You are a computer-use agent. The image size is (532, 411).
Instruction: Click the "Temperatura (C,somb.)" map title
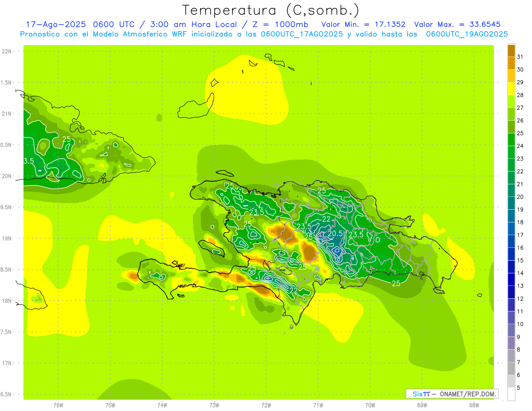coord(270,10)
